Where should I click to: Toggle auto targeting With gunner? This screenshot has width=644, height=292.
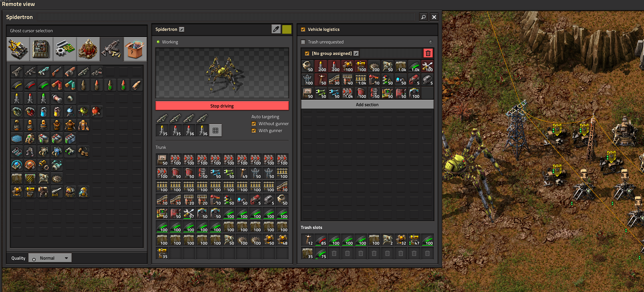(254, 131)
